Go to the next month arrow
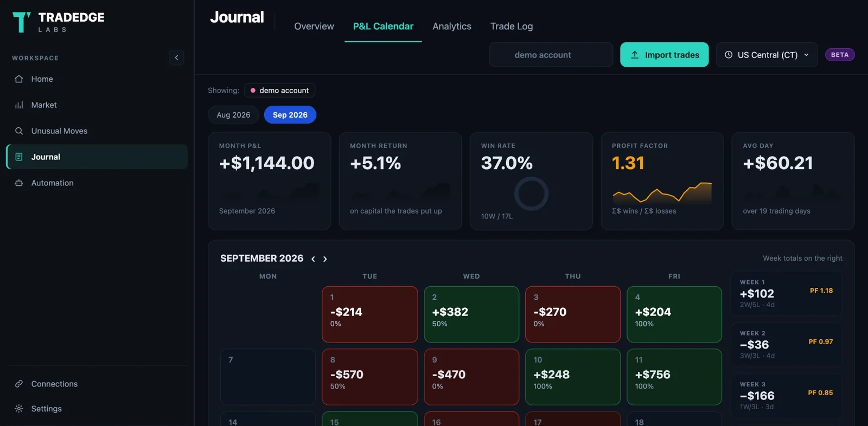Screen dimensions: 868x426 pos(325,259)
